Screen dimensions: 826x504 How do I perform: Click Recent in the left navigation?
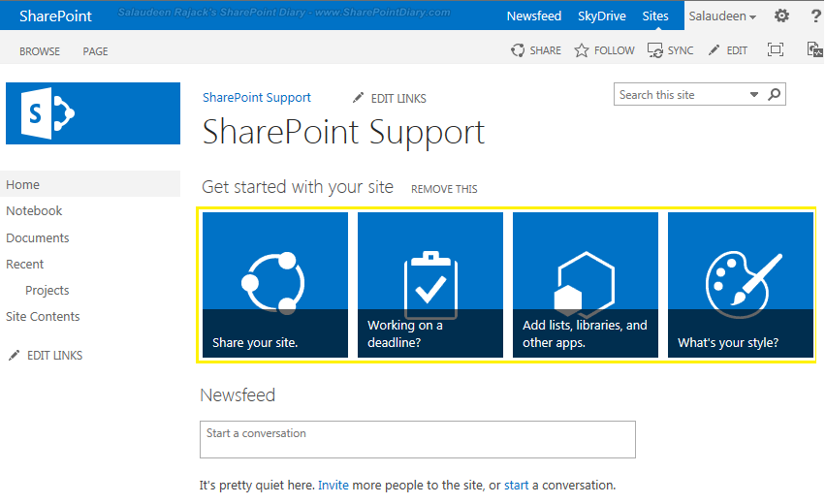point(25,264)
